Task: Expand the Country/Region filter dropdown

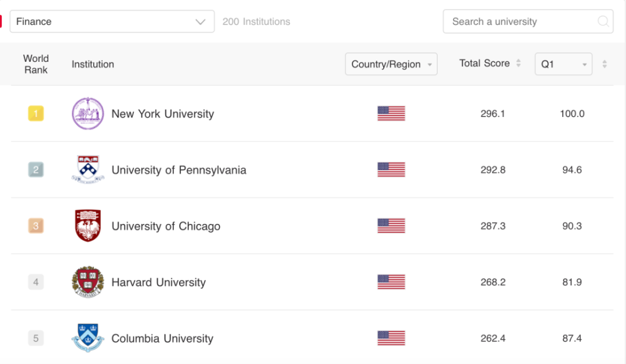Action: 391,64
